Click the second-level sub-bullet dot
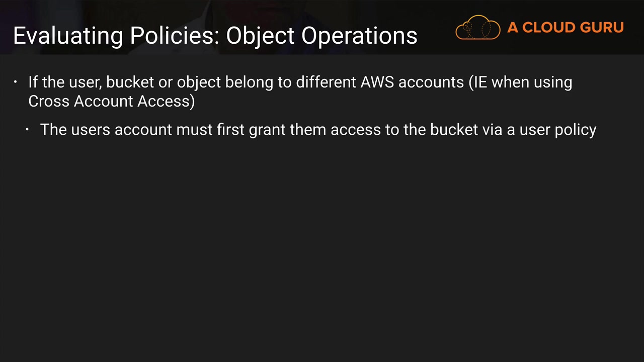Screen dimensions: 644x362 28,130
